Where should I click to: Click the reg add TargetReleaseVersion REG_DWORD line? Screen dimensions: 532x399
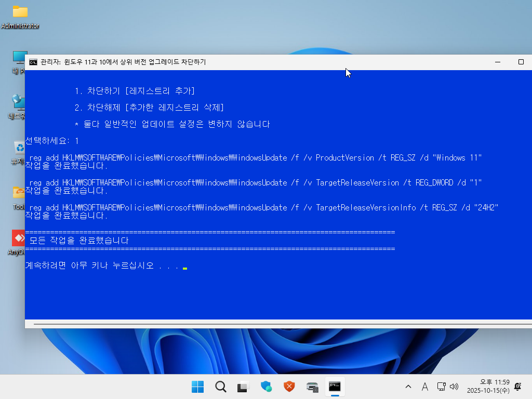pyautogui.click(x=256, y=182)
